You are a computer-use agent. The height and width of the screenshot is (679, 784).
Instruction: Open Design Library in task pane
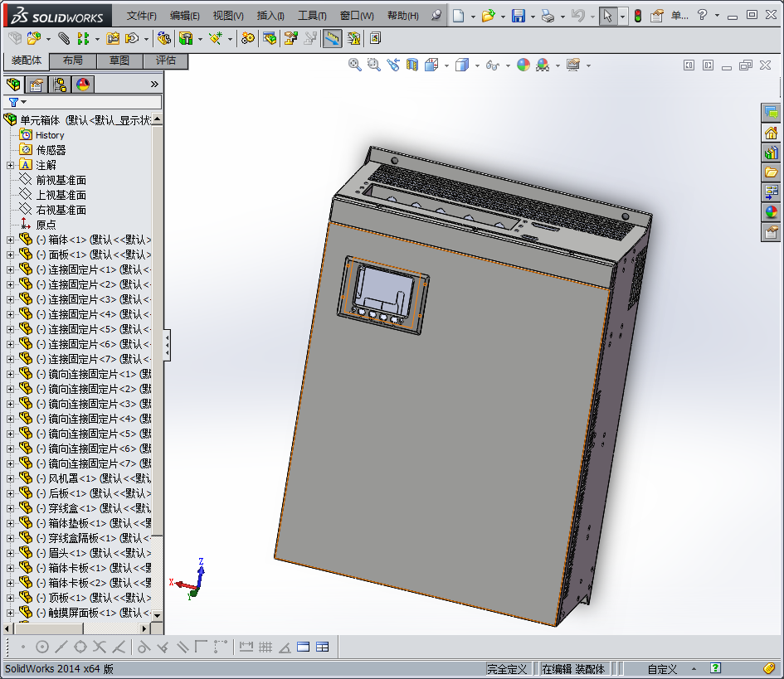(x=772, y=153)
